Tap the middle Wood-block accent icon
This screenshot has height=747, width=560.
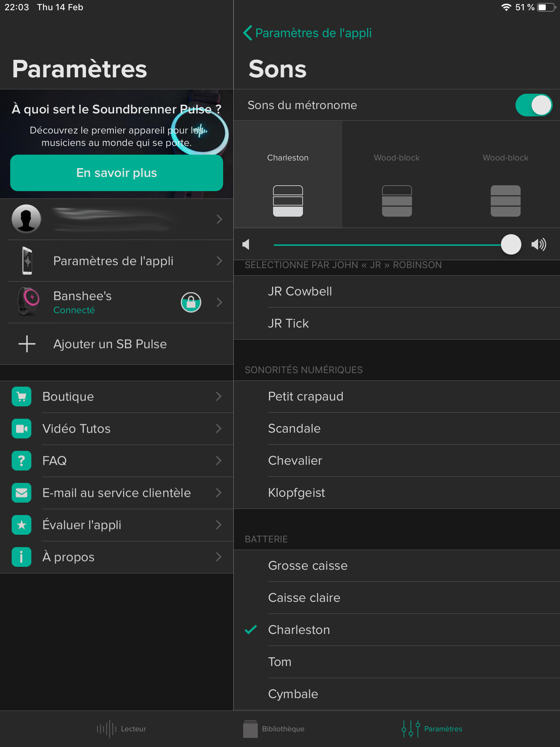pos(397,201)
